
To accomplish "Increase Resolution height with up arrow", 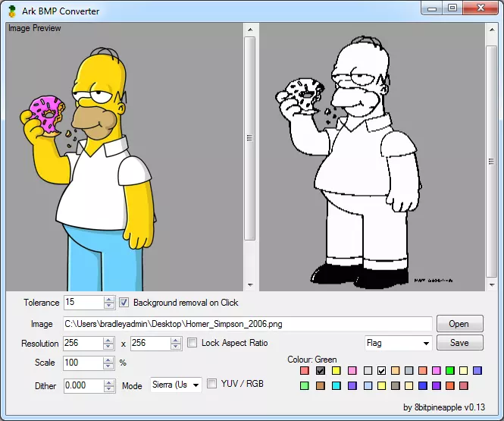I will point(176,341).
